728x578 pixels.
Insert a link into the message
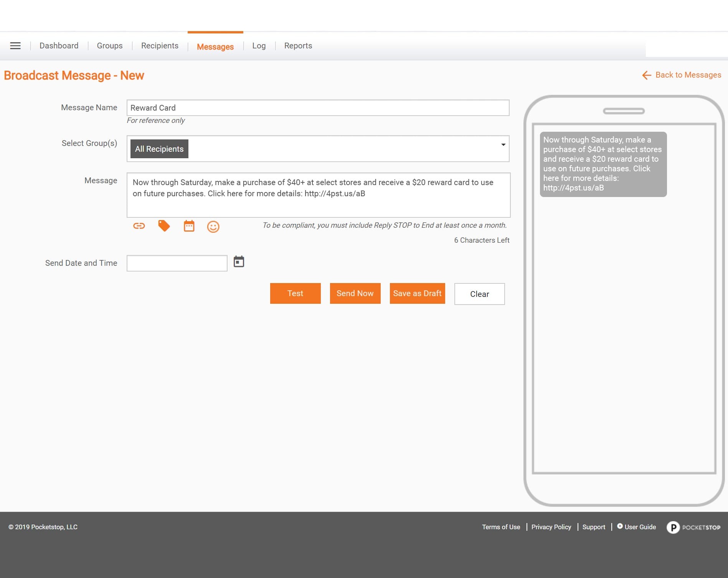[x=139, y=226]
